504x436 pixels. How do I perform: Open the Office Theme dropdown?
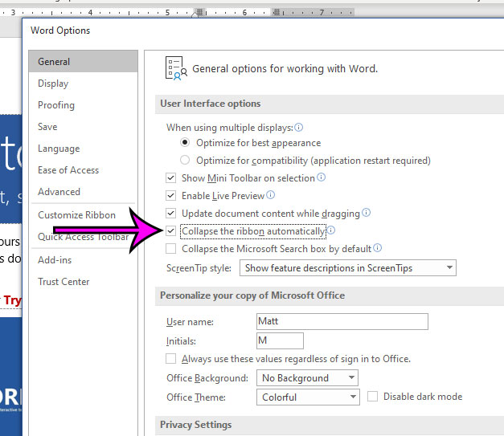coord(308,397)
